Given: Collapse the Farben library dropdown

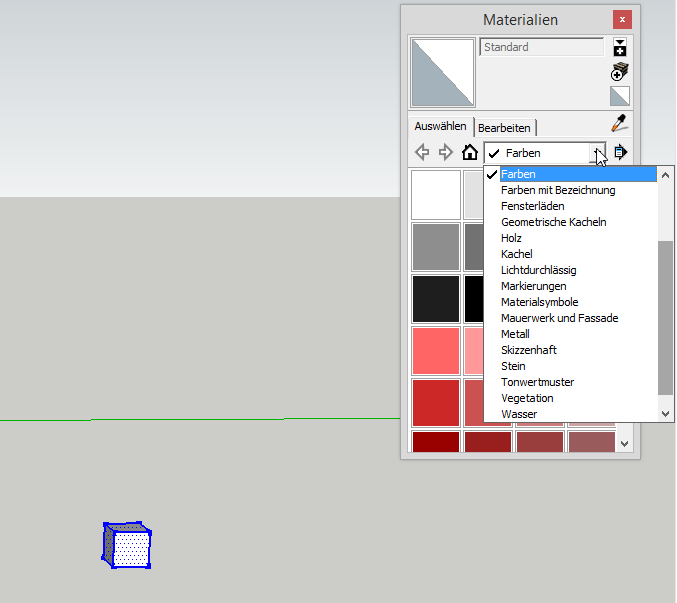Looking at the screenshot, I should pyautogui.click(x=598, y=153).
